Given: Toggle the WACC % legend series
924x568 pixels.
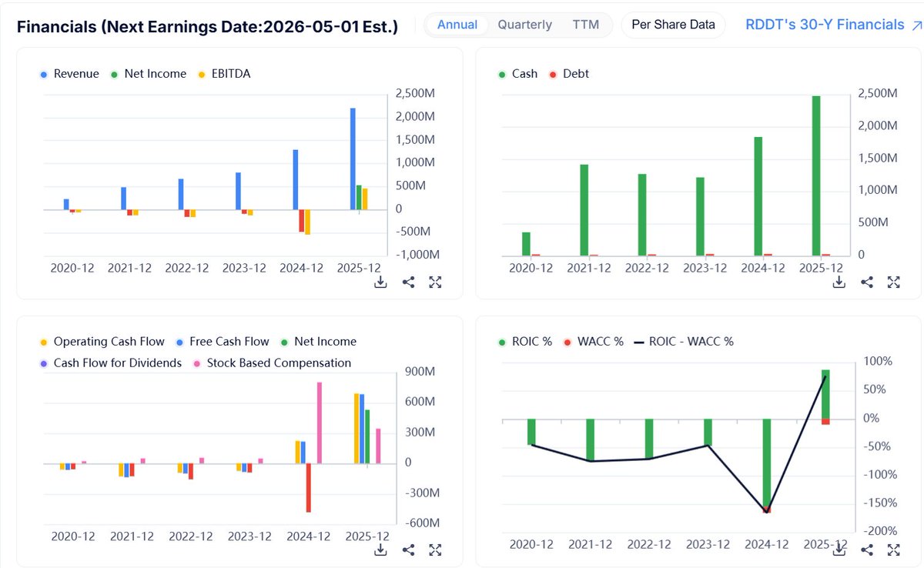Looking at the screenshot, I should [593, 342].
